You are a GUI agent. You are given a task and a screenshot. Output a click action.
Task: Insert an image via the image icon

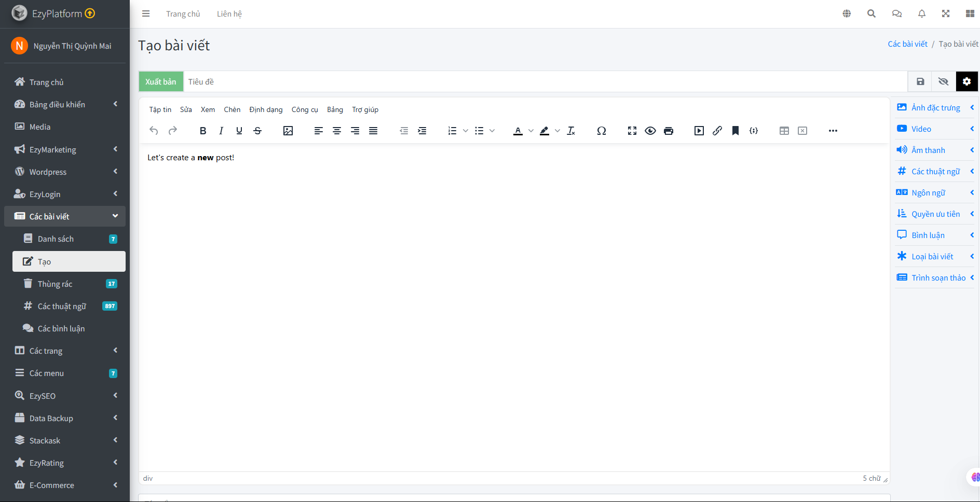(x=288, y=131)
